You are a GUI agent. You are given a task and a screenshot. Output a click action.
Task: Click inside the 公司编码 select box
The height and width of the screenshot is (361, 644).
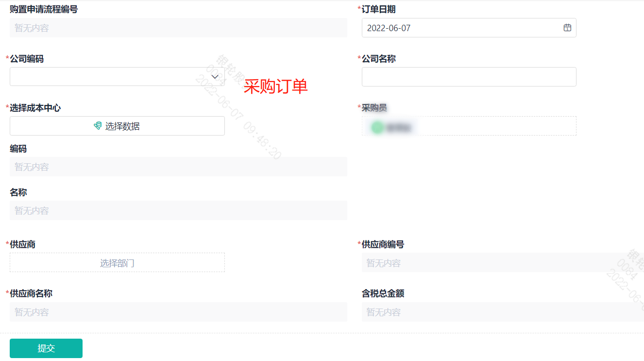[x=107, y=77]
